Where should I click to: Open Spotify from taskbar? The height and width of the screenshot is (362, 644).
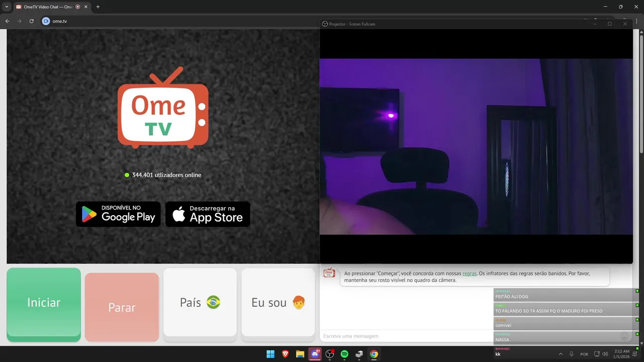point(344,354)
